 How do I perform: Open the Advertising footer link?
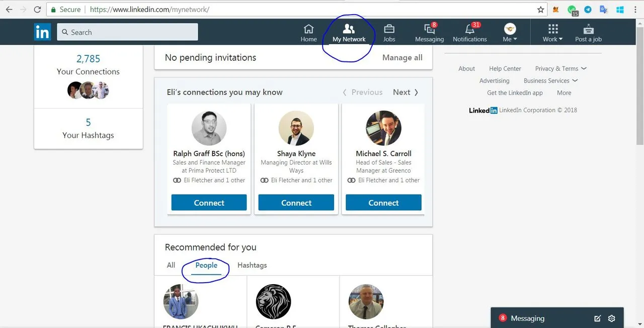click(x=494, y=80)
